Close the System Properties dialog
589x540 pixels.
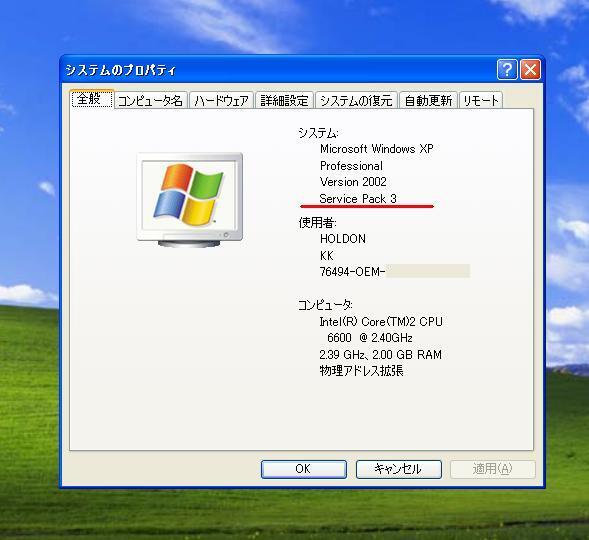point(530,69)
